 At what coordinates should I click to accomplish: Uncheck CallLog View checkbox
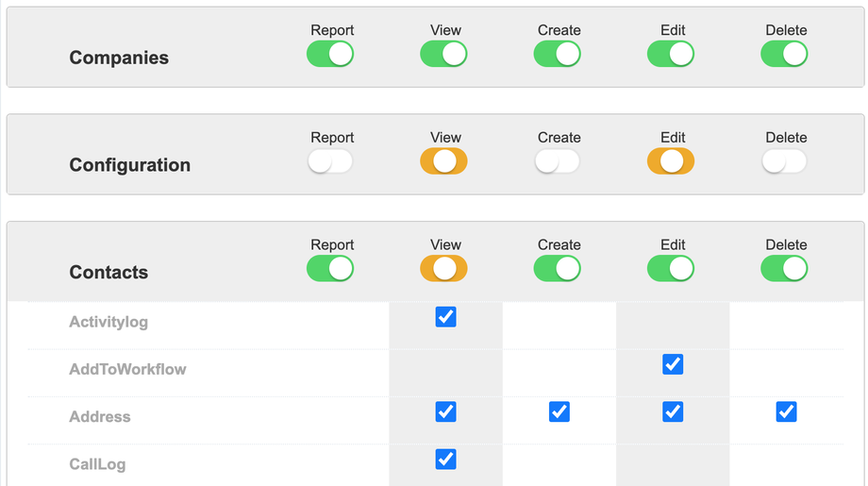pyautogui.click(x=446, y=459)
